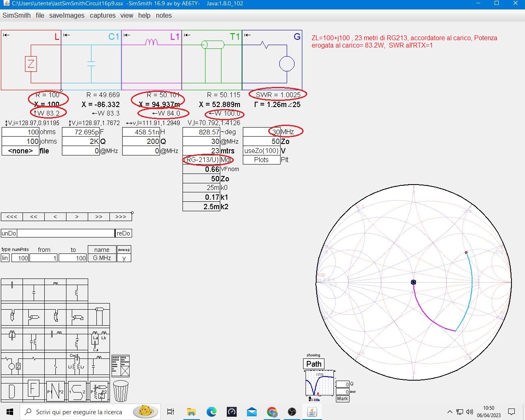Toggle the sweep y setting
Image resolution: width=525 pixels, height=420 pixels.
tap(124, 258)
